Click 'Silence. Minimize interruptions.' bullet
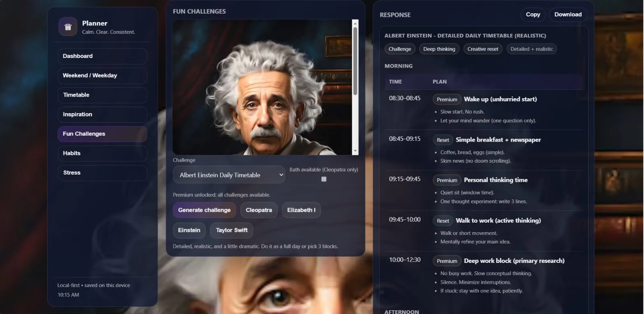 [475, 283]
